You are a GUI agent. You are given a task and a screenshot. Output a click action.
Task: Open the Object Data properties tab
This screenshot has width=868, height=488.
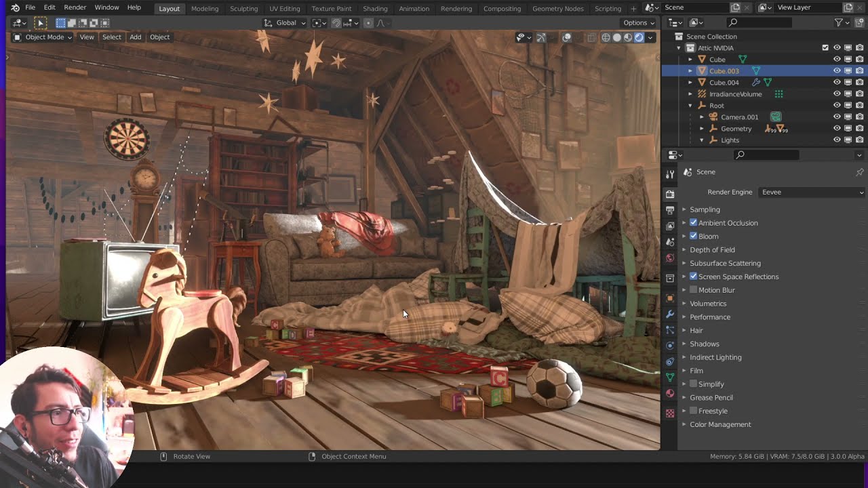tap(670, 378)
